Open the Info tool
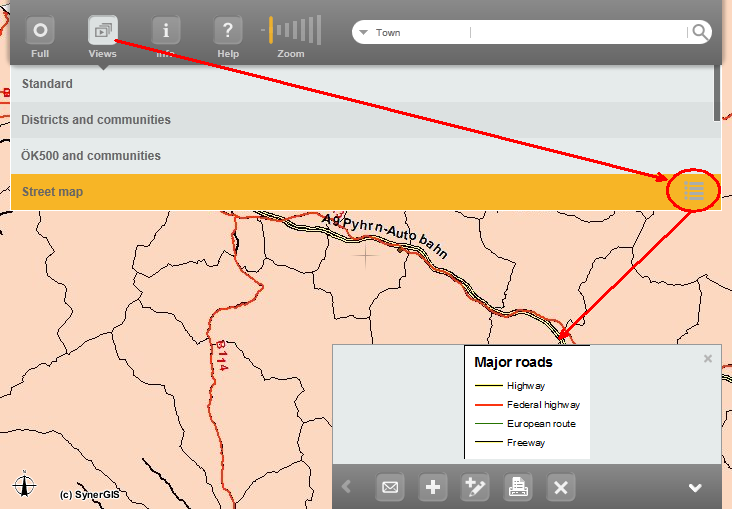The width and height of the screenshot is (732, 509). coord(166,30)
